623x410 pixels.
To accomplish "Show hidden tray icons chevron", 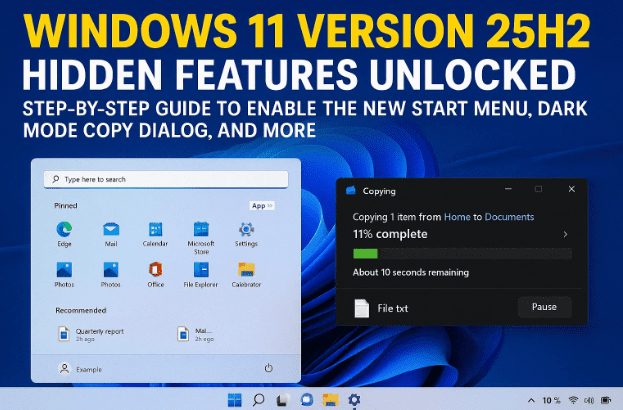I will click(x=531, y=400).
